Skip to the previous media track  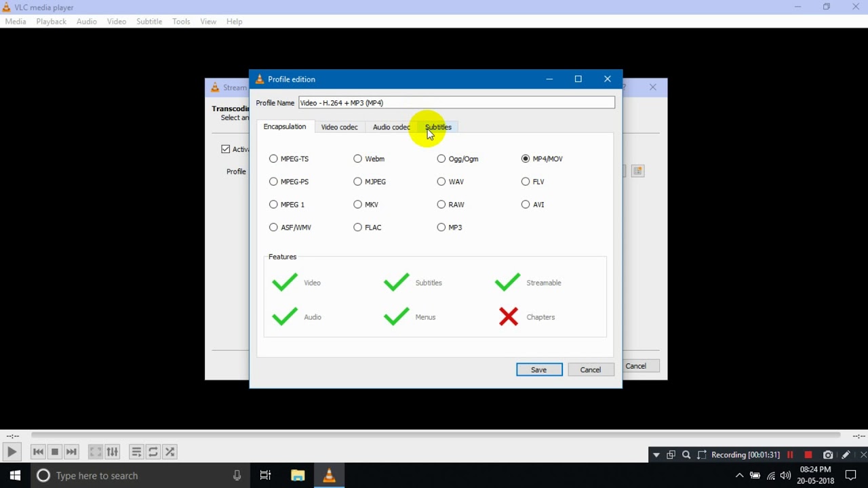pos(38,451)
